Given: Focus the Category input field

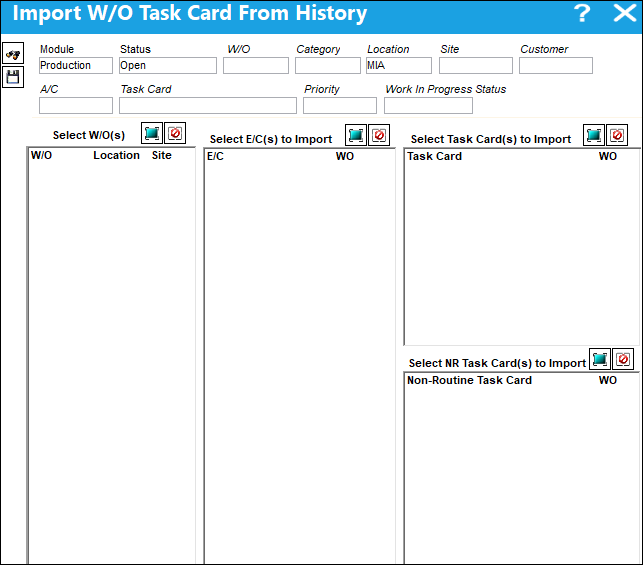Looking at the screenshot, I should coord(328,66).
